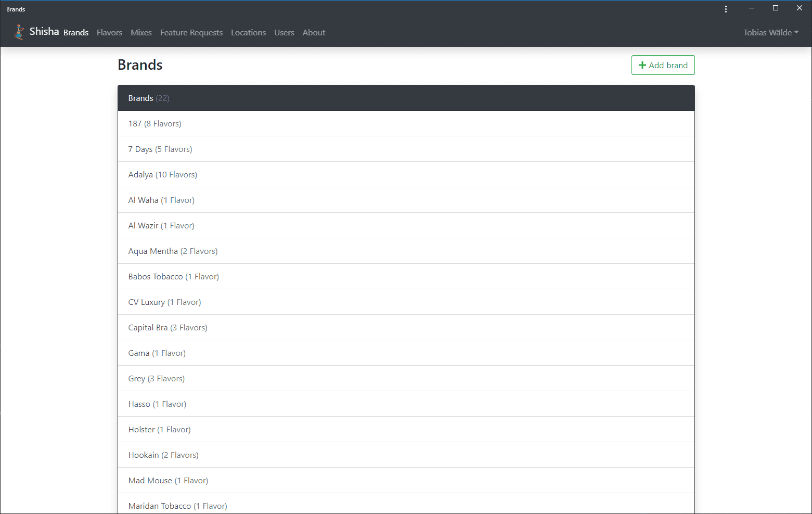Select the Hookain brand row
This screenshot has height=514, width=812.
406,455
